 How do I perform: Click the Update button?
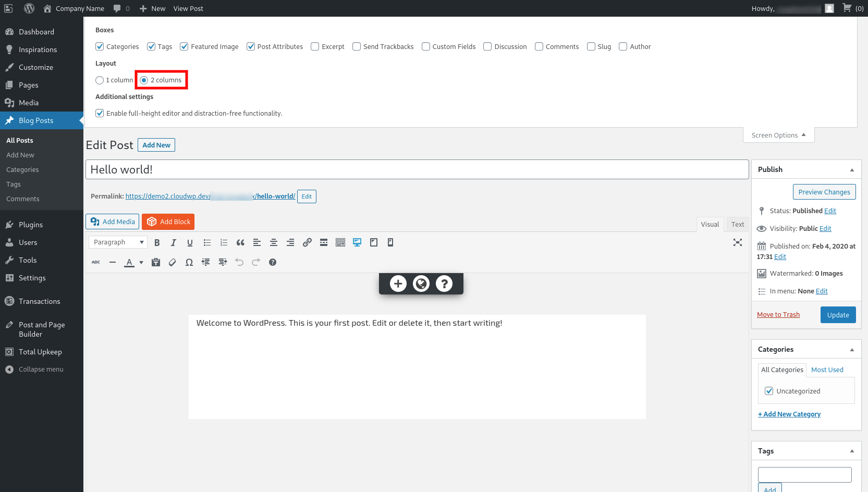(x=838, y=315)
